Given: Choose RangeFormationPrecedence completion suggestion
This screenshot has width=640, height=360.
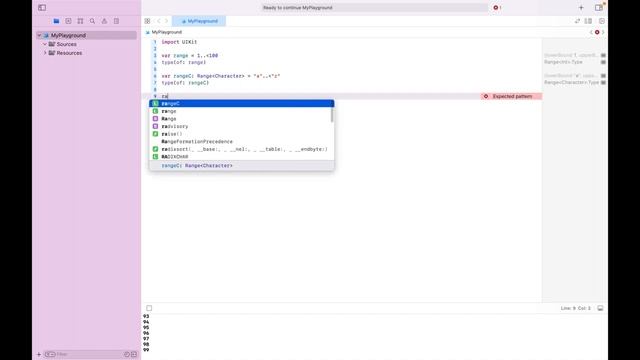Looking at the screenshot, I should click(x=242, y=142).
